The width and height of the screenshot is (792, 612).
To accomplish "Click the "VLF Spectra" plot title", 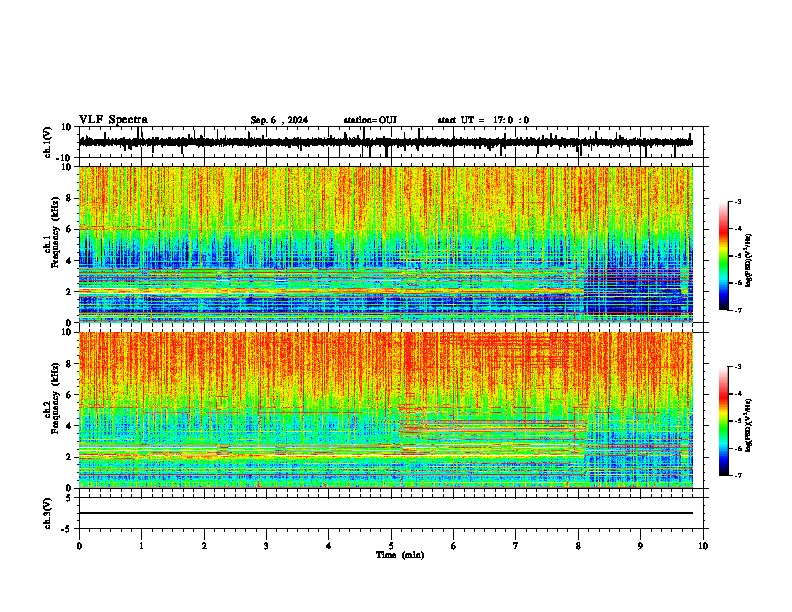I will (x=113, y=120).
